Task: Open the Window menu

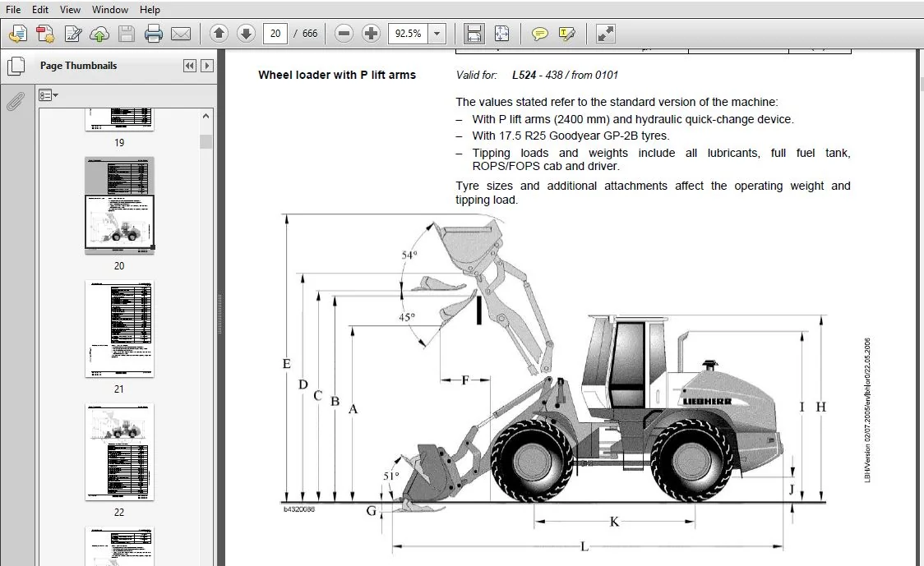Action: tap(109, 9)
